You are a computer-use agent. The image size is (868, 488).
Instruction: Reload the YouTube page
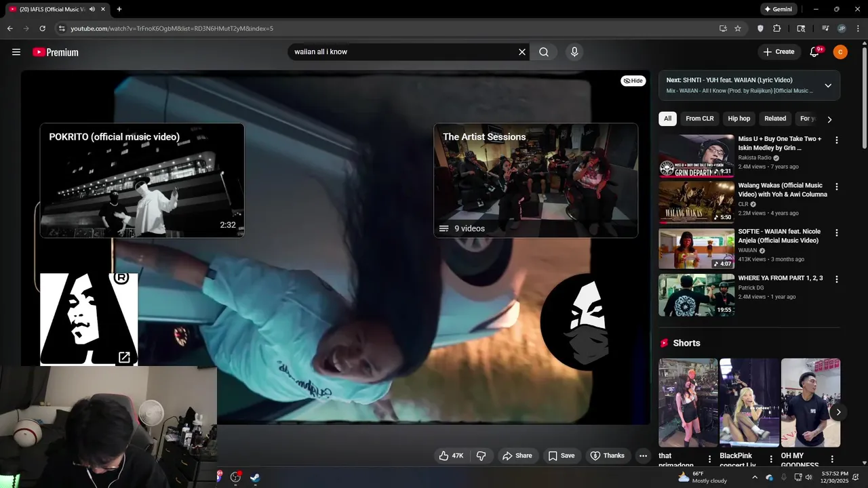[x=42, y=28]
